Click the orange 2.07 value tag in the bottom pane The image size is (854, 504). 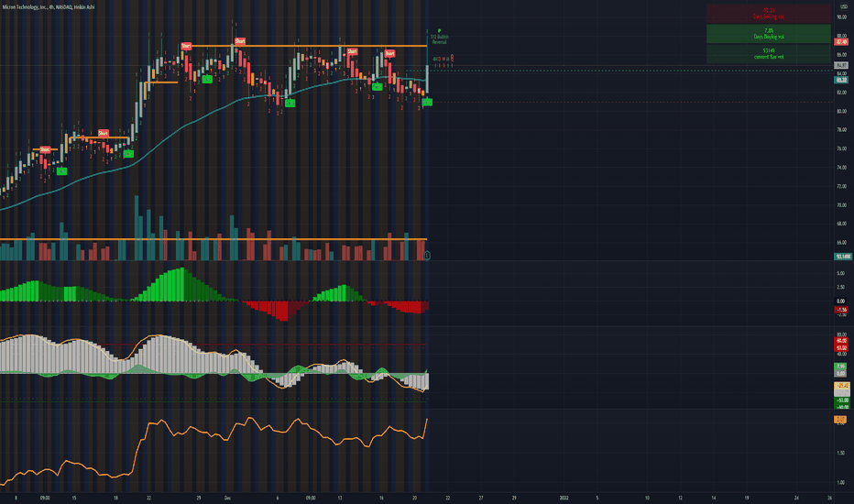pos(841,420)
